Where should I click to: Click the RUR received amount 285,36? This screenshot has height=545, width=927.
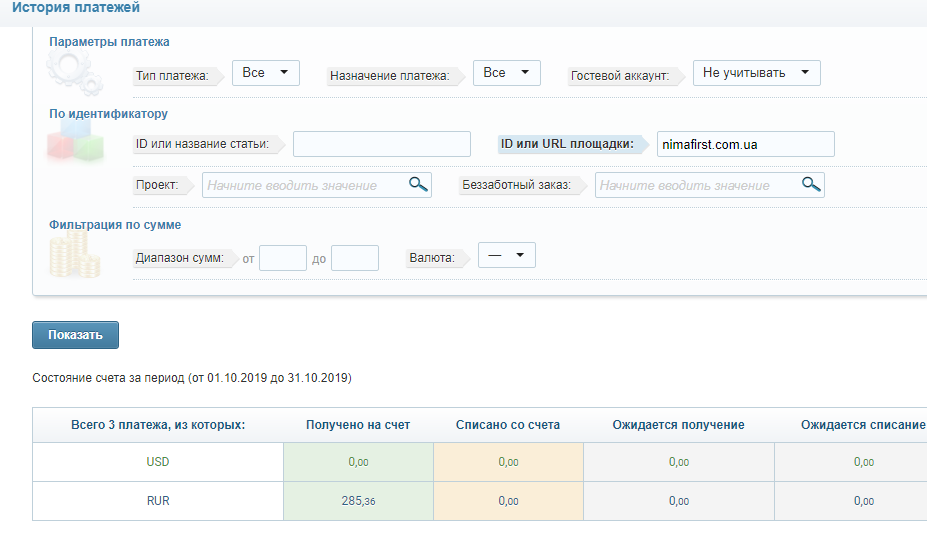point(358,501)
